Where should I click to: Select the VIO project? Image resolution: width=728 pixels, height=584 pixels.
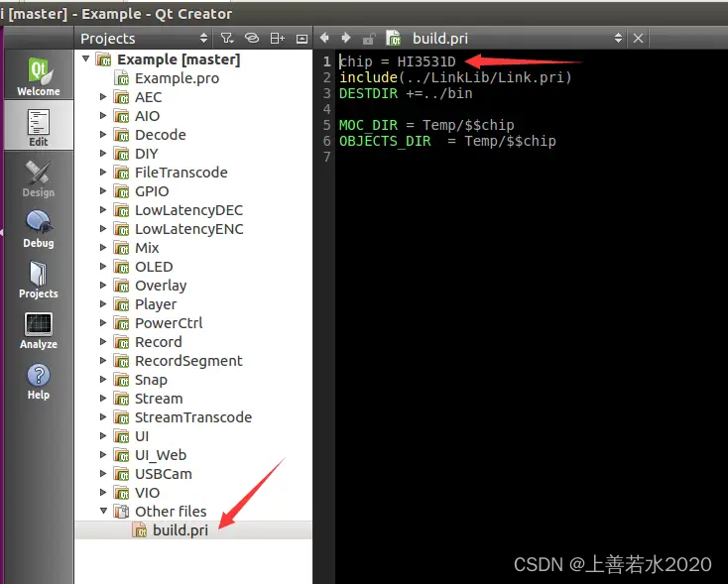[147, 493]
